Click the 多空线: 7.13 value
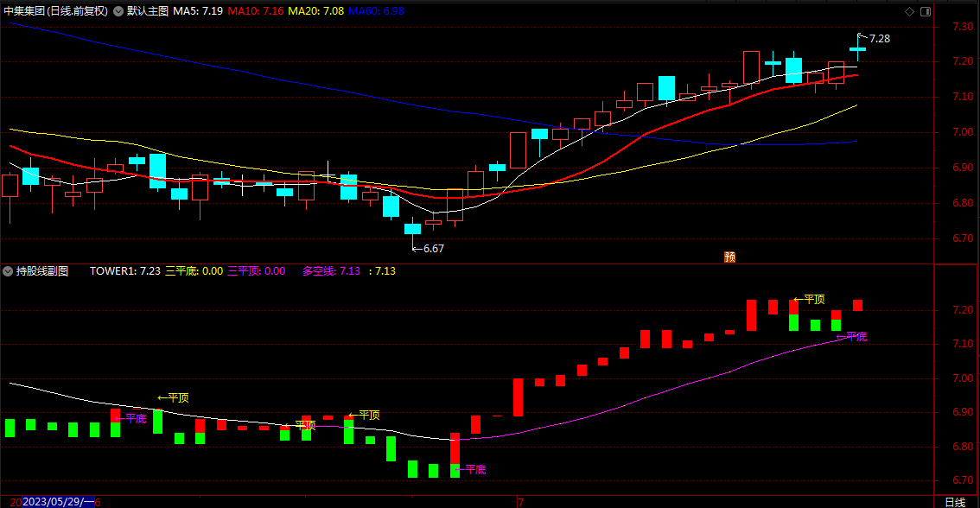Viewport: 980px width, 508px height. click(331, 271)
